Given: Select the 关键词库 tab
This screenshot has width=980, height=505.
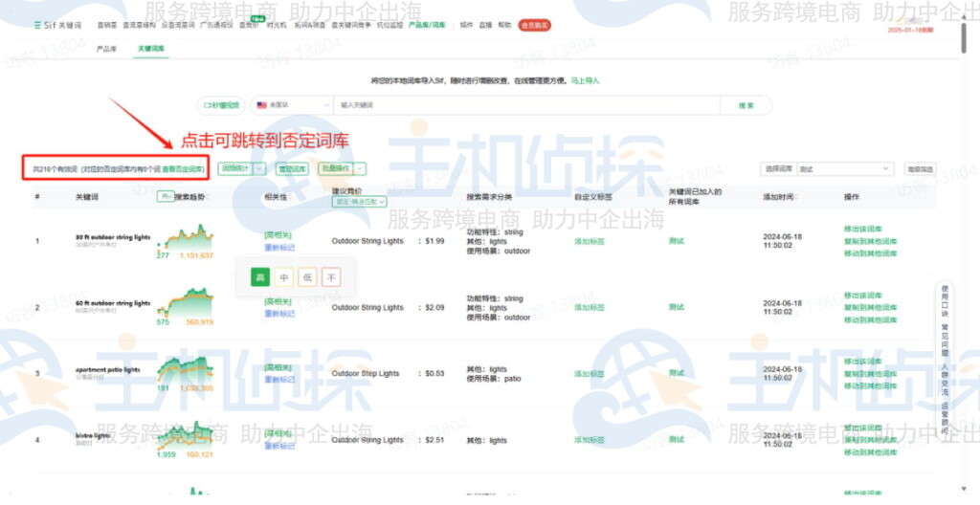Looking at the screenshot, I should pos(150,49).
